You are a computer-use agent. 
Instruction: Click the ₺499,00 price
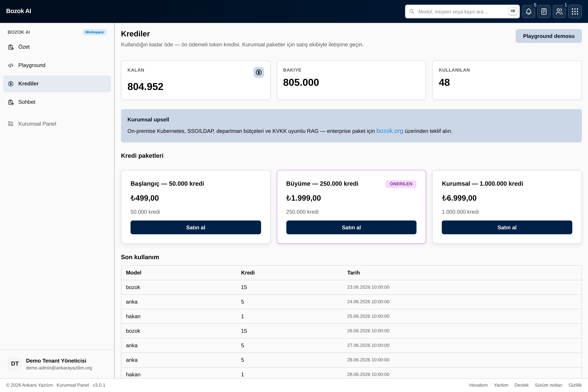point(145,198)
